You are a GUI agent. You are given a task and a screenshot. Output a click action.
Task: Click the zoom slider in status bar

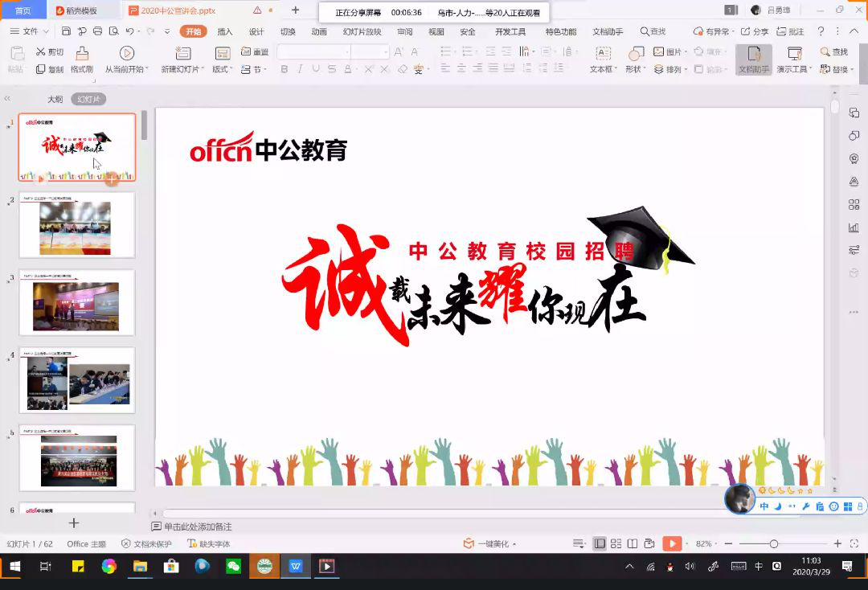coord(773,544)
